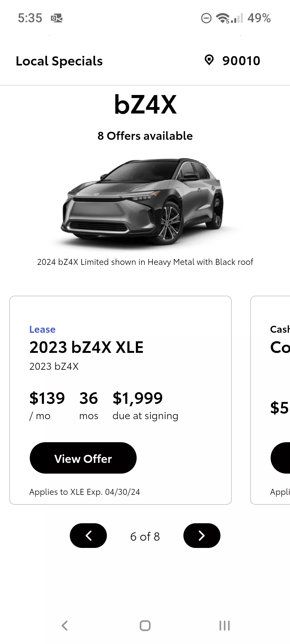Tap the battery percentage indicator

(x=259, y=18)
